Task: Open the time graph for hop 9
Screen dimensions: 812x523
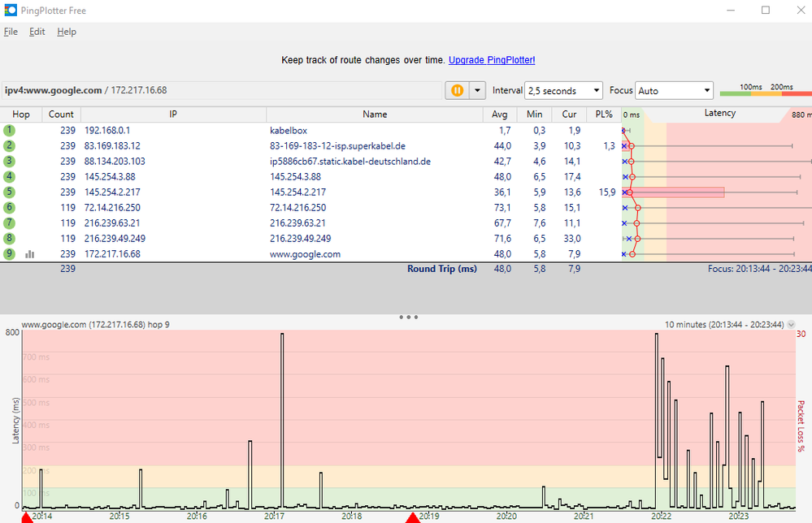Action: 30,253
